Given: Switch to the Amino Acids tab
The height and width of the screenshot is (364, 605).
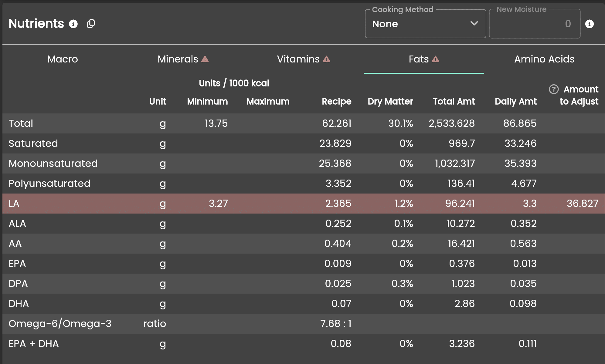Looking at the screenshot, I should 544,59.
